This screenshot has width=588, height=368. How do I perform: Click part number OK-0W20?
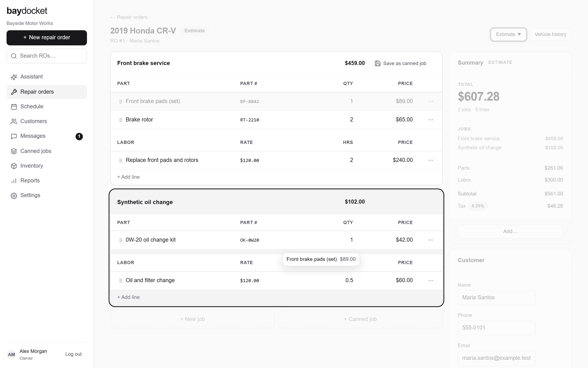(249, 240)
